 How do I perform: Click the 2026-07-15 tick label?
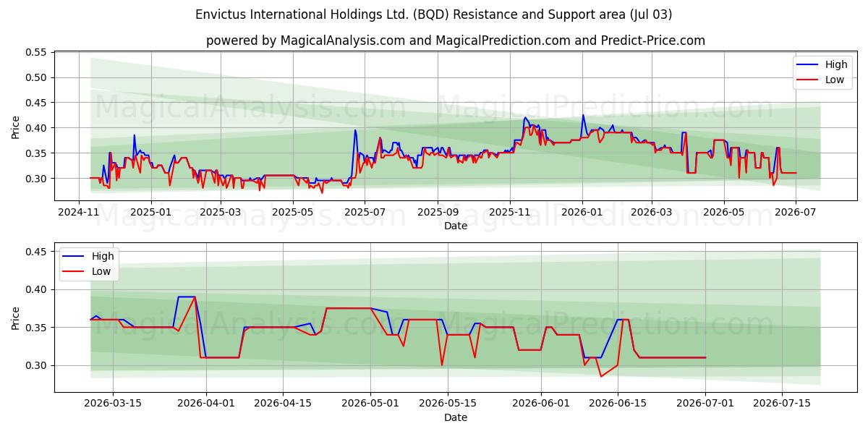782,404
